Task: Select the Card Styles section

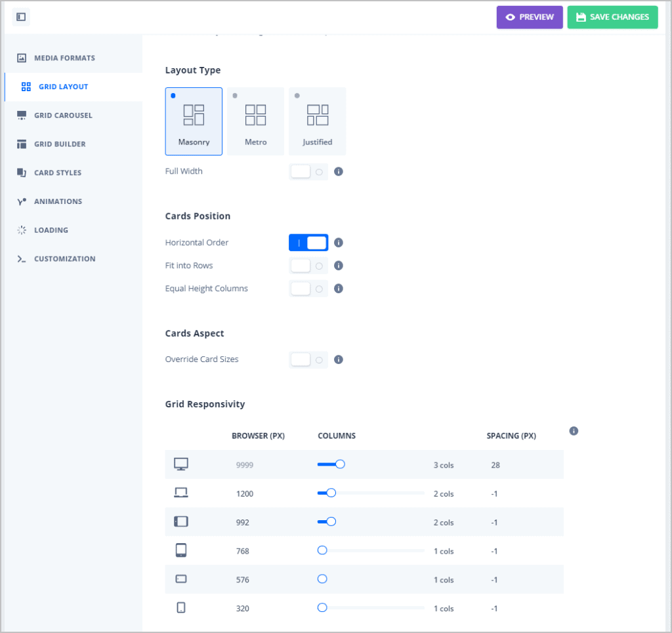Action: [57, 173]
